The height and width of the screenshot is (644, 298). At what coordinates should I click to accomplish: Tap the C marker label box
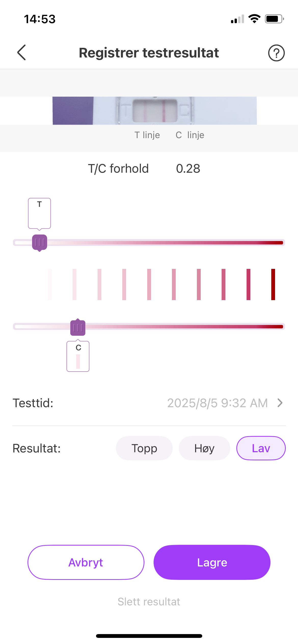pyautogui.click(x=78, y=356)
